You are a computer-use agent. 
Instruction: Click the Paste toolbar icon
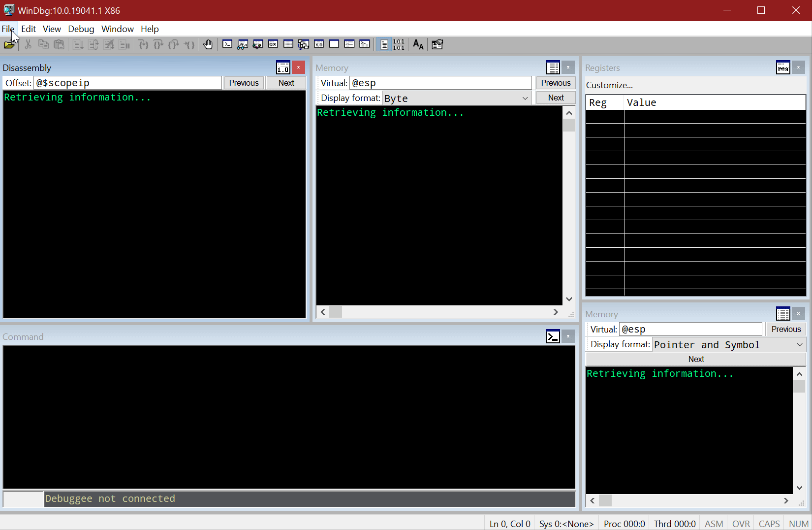coord(59,44)
